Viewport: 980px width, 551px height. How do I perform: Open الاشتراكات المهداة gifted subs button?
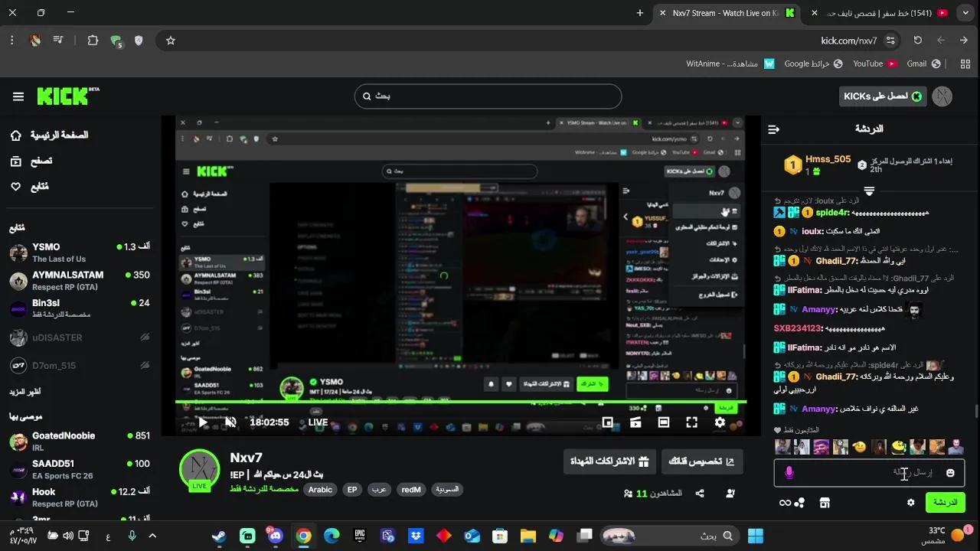pyautogui.click(x=609, y=461)
